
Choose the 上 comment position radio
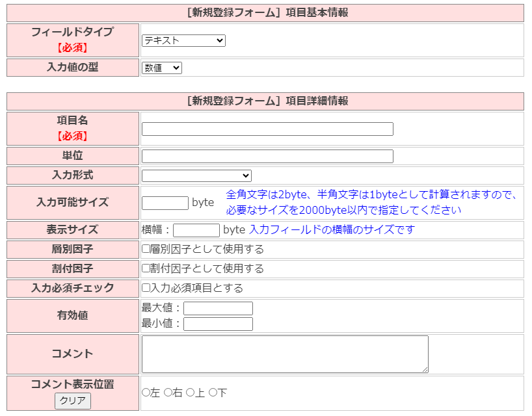[x=191, y=393]
